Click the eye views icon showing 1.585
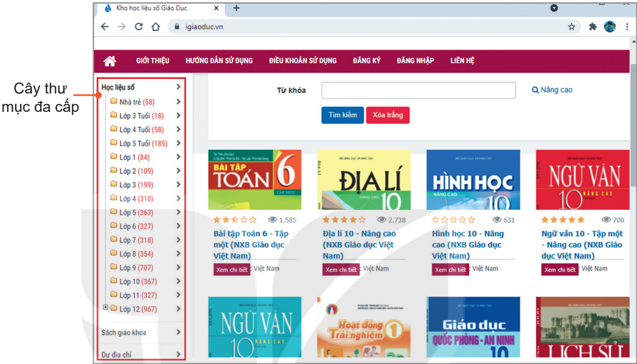637x364 pixels. point(272,220)
